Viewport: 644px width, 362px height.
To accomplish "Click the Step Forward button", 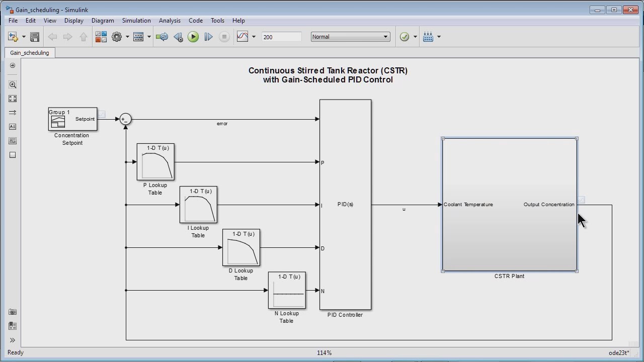I will pos(208,37).
